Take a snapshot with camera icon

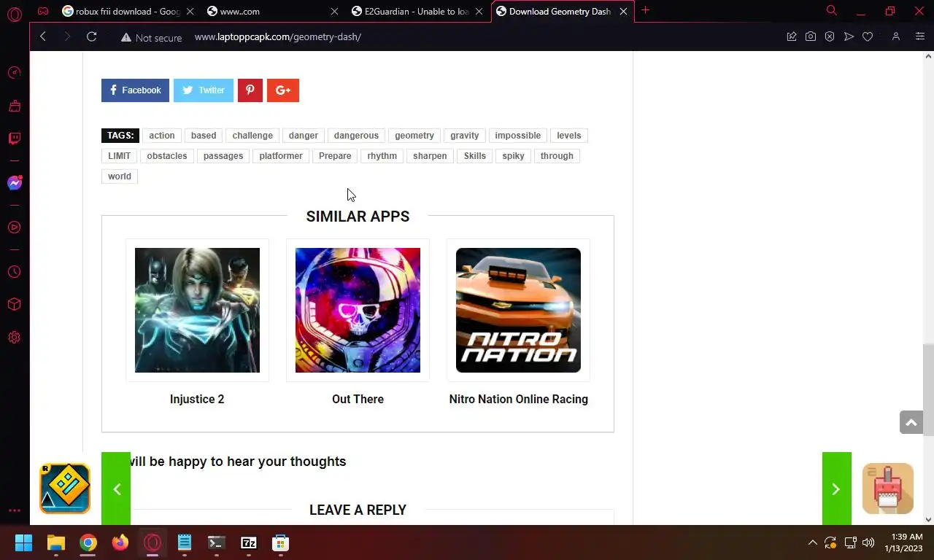(811, 36)
